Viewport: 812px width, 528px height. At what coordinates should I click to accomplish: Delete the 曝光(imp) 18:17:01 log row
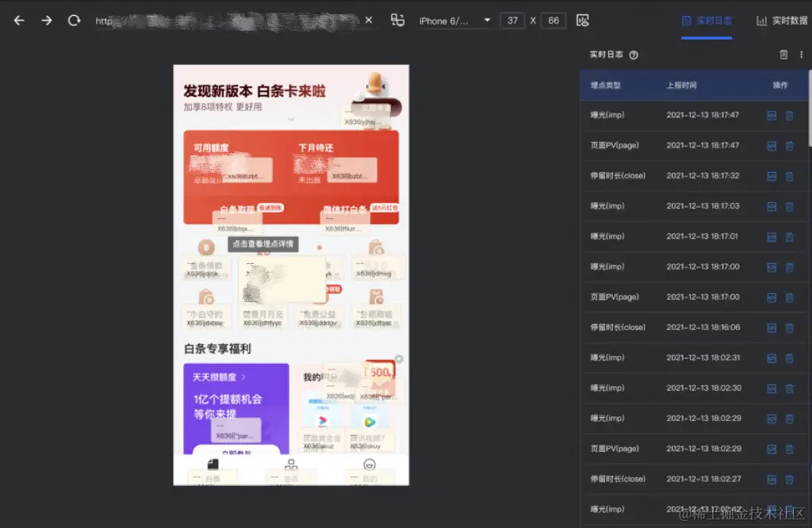[789, 237]
